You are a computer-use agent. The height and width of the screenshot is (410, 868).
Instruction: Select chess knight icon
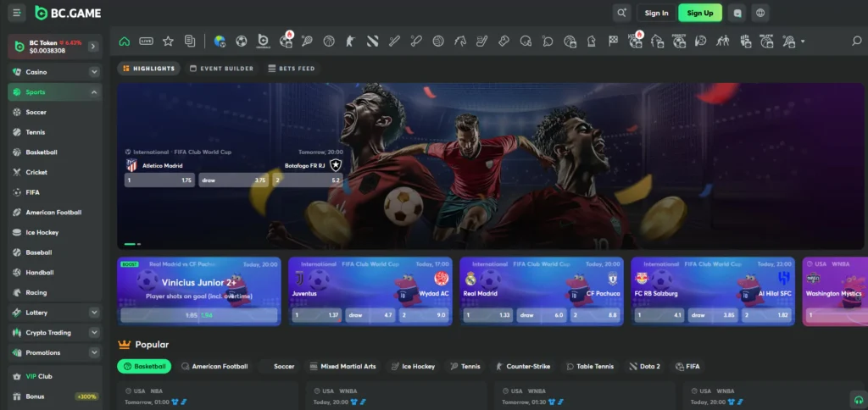pos(591,41)
